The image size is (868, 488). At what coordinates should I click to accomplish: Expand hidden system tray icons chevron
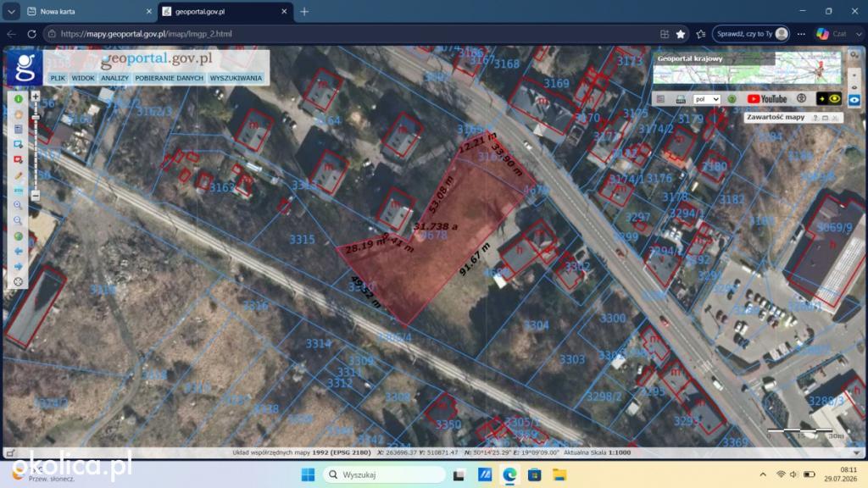tap(763, 474)
